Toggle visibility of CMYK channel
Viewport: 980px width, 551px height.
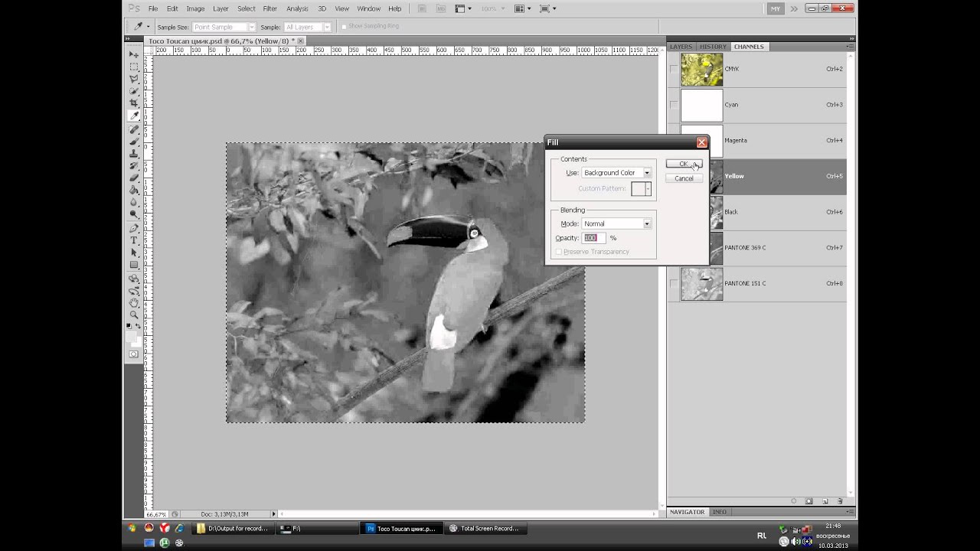click(673, 69)
